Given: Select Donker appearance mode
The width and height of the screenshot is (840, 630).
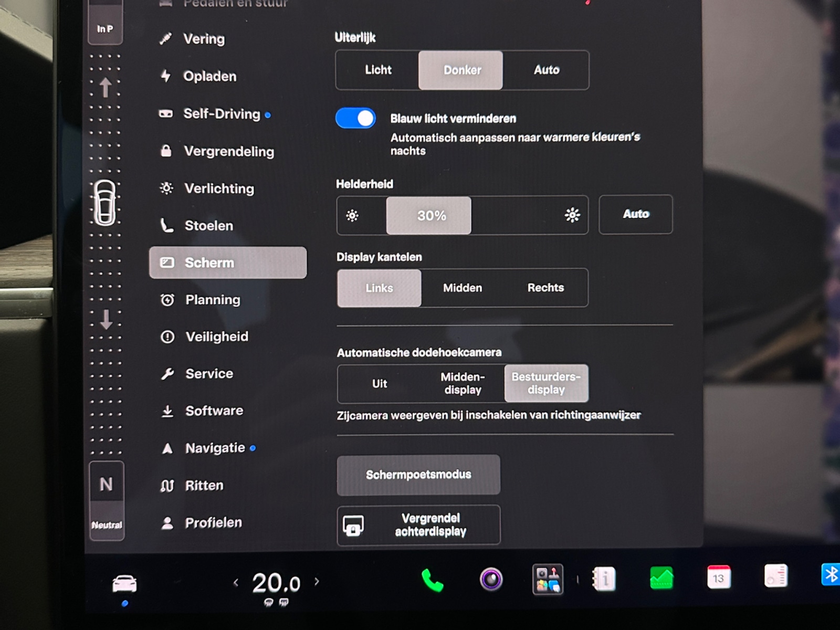Looking at the screenshot, I should click(461, 70).
